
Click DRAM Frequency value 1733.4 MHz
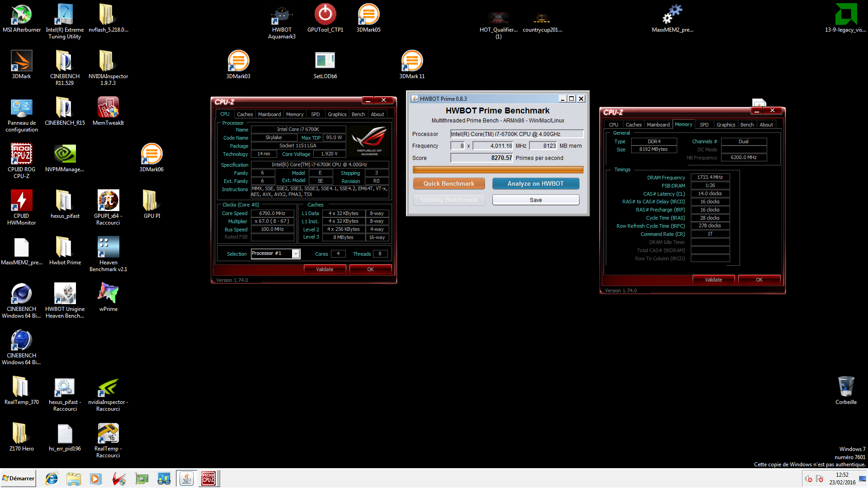710,178
